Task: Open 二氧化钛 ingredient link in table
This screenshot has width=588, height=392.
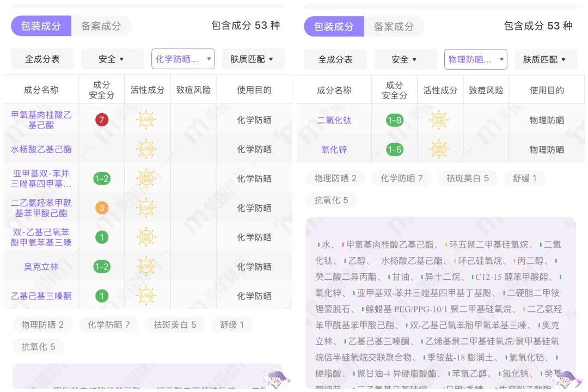Action: point(334,120)
